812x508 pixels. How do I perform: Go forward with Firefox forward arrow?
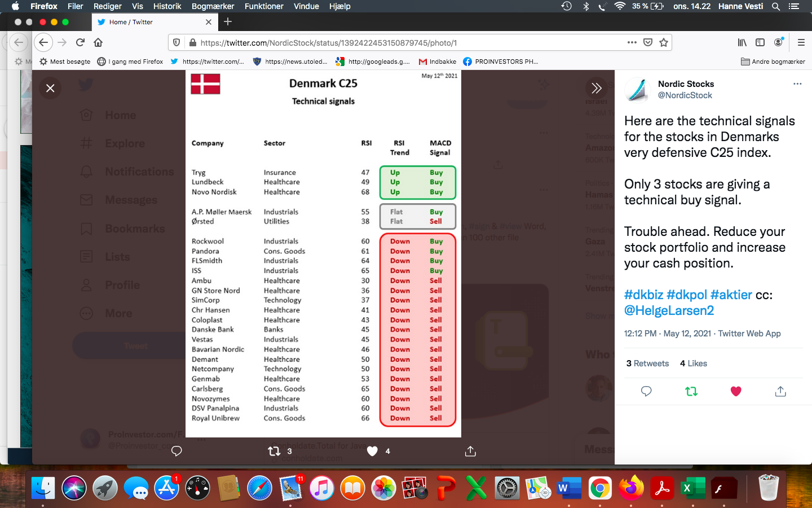click(62, 42)
